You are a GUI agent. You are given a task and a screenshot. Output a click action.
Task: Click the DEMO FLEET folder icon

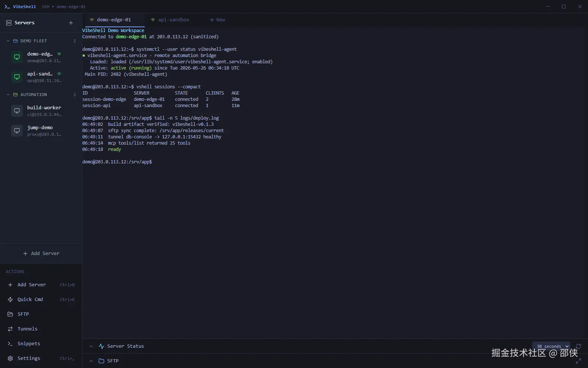pyautogui.click(x=15, y=41)
